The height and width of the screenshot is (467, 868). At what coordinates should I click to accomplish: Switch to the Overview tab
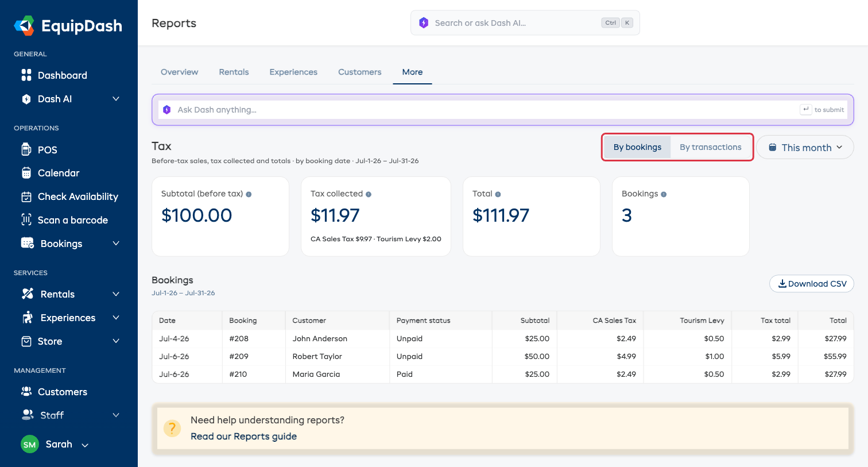[x=179, y=72]
